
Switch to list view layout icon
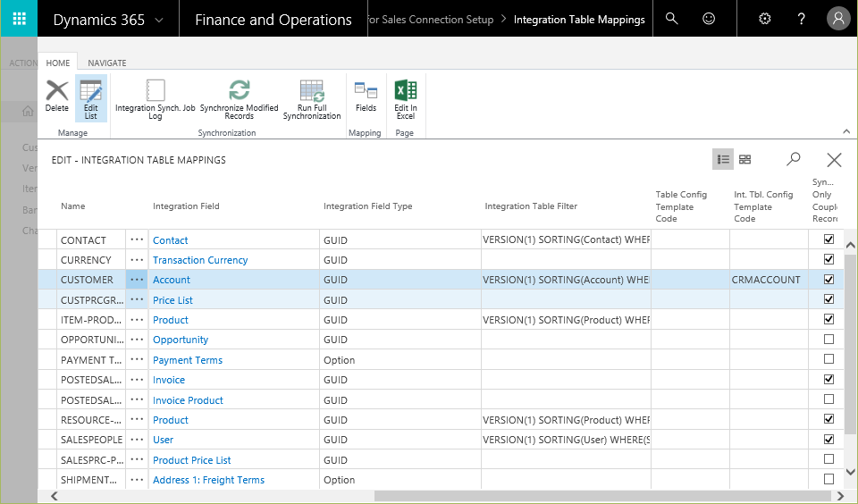tap(723, 159)
